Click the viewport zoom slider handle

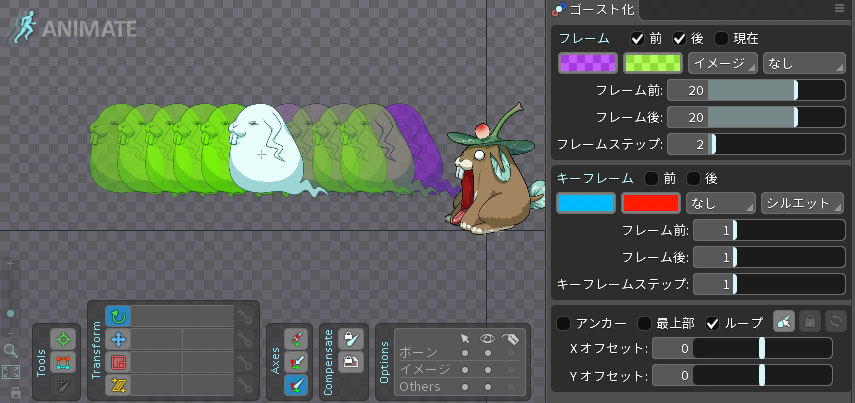click(10, 314)
